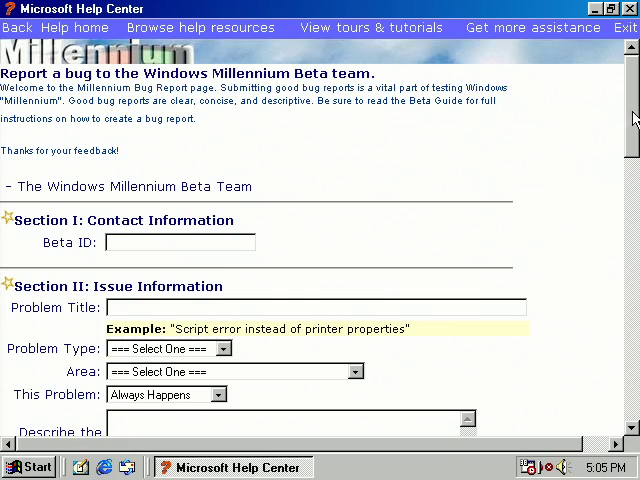Click Report a bug heading
The image size is (640, 480).
(x=187, y=73)
